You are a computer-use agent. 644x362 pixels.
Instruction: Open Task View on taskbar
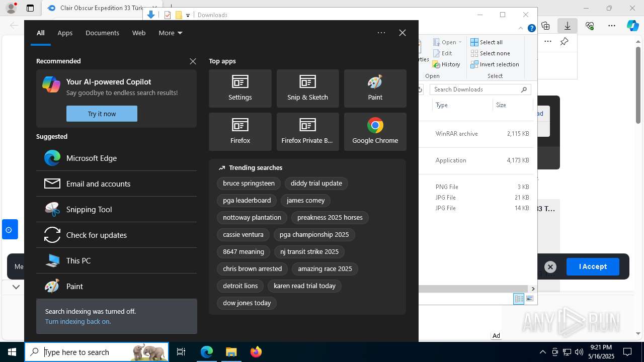[x=181, y=352]
